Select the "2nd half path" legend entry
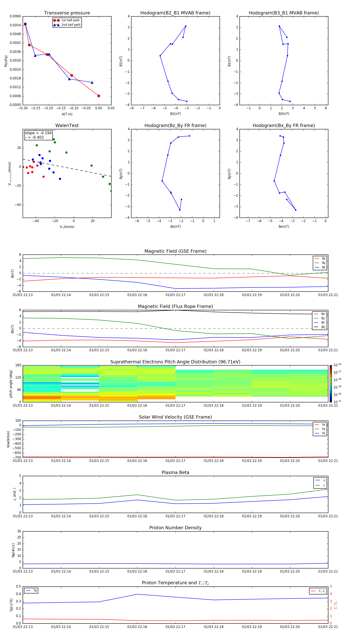Viewport: 351px width, 644px height. click(67, 25)
